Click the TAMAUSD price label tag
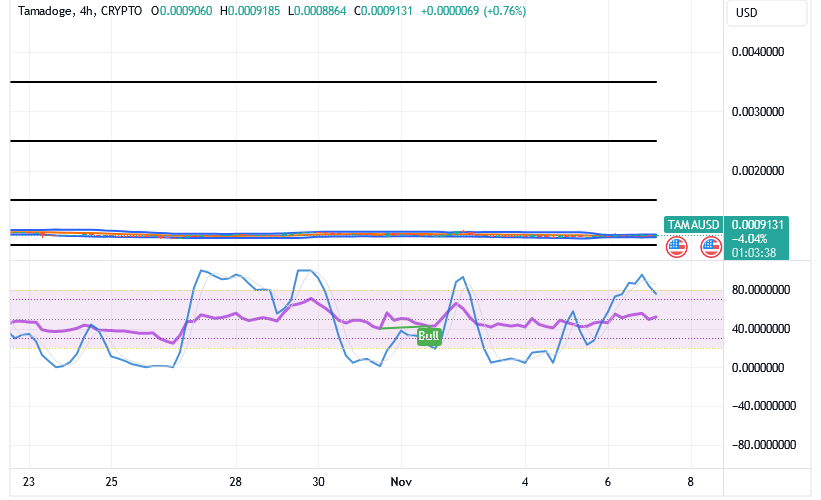Screen dimensions: 821x500 [x=693, y=225]
